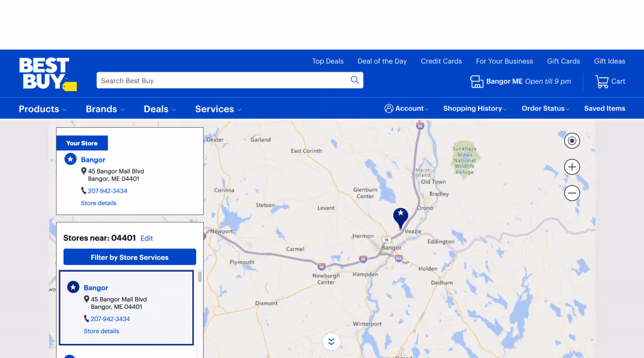644x358 pixels.
Task: Open the Account dropdown
Action: pyautogui.click(x=406, y=108)
